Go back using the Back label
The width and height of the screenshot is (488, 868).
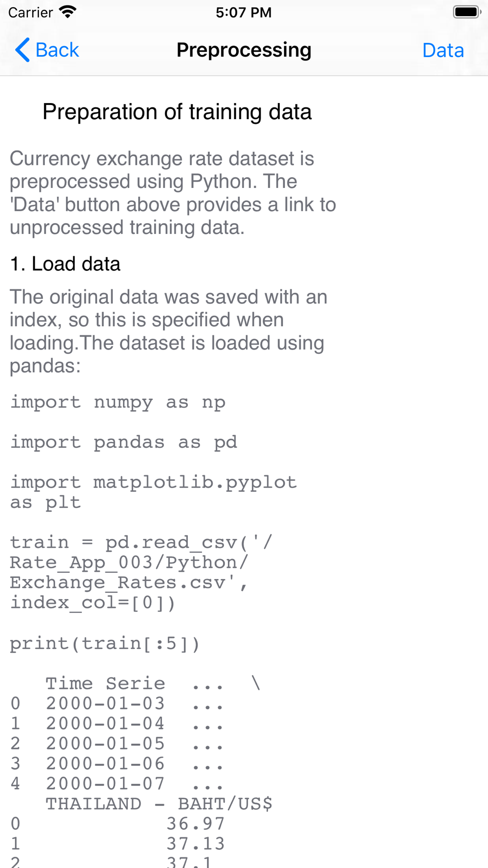tap(57, 50)
